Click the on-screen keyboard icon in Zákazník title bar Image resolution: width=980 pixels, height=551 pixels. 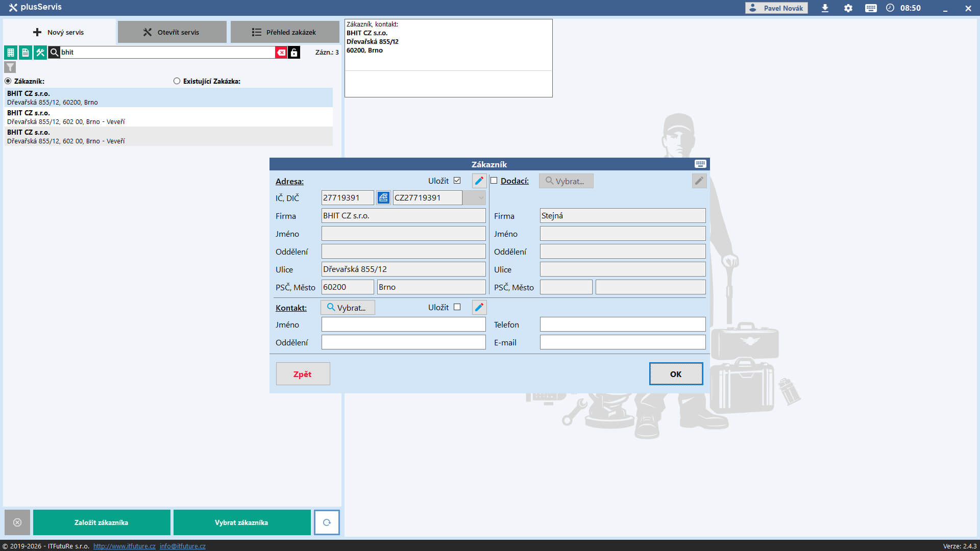pyautogui.click(x=700, y=164)
